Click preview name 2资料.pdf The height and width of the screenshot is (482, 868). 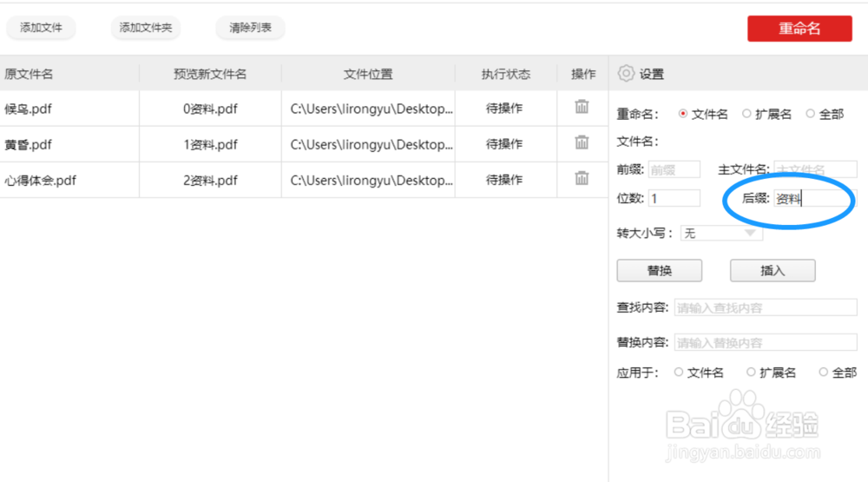coord(210,180)
